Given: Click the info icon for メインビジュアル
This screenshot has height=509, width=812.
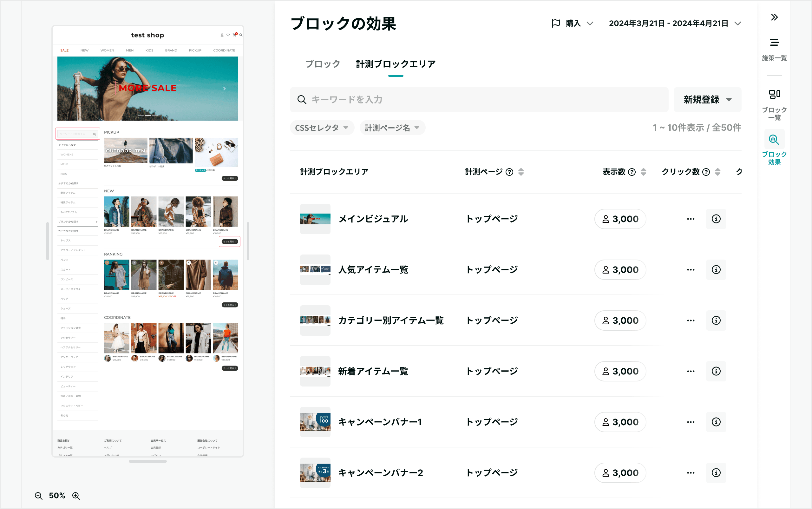Looking at the screenshot, I should tap(716, 219).
